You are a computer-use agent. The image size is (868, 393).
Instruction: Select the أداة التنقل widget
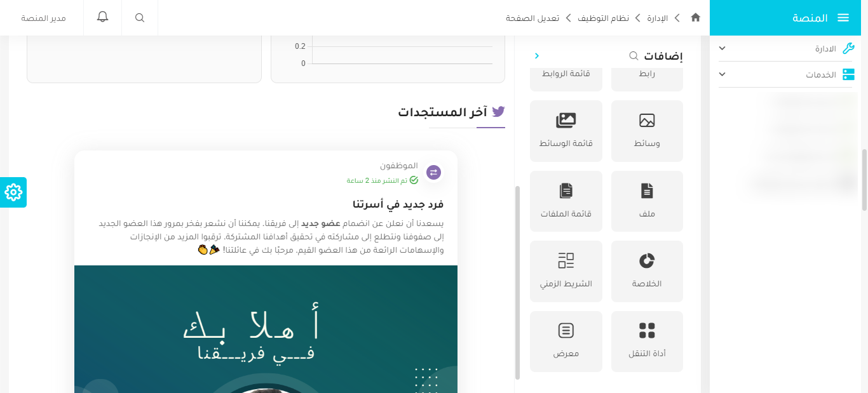pos(647,341)
